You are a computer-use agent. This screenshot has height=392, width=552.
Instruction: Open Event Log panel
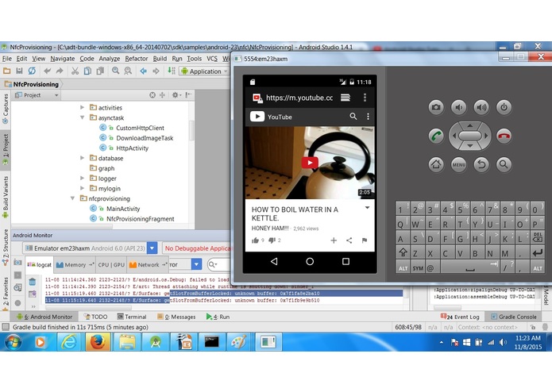click(x=460, y=317)
